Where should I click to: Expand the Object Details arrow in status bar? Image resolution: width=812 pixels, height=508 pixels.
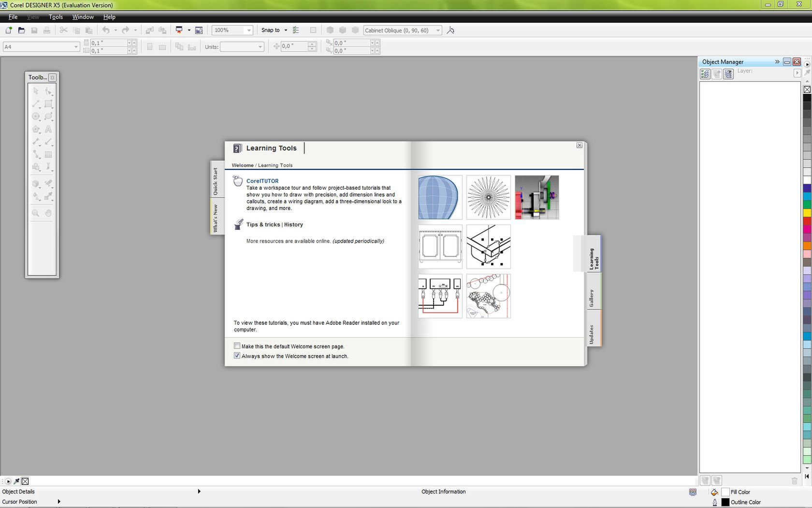[x=199, y=492]
